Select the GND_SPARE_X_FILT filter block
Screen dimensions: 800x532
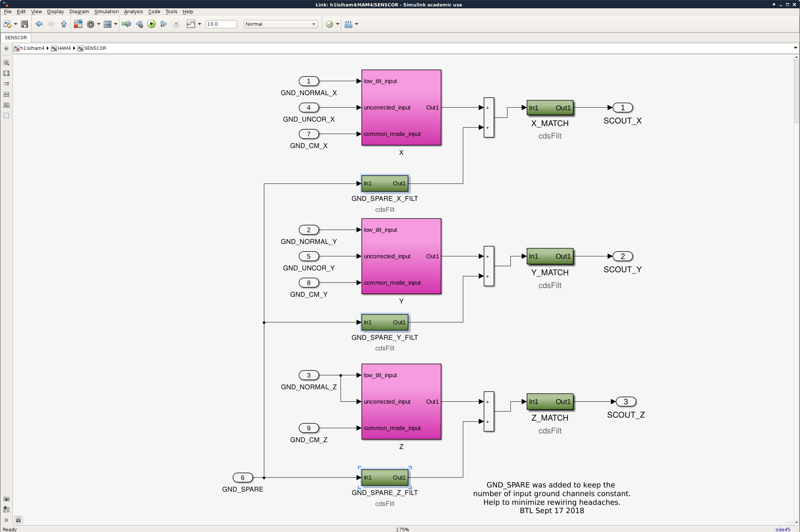pyautogui.click(x=385, y=184)
